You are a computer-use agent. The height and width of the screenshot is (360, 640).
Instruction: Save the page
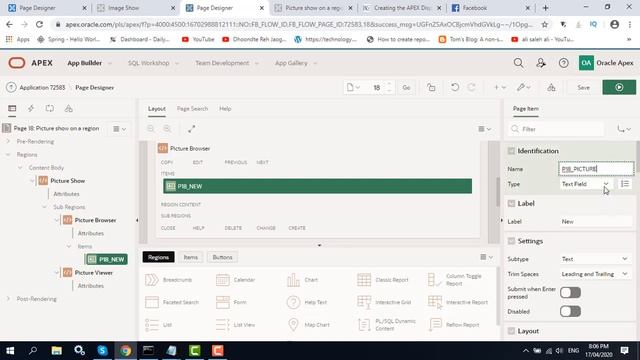pos(583,87)
